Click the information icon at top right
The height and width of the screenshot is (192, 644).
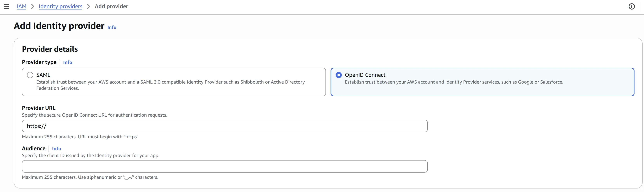[632, 6]
